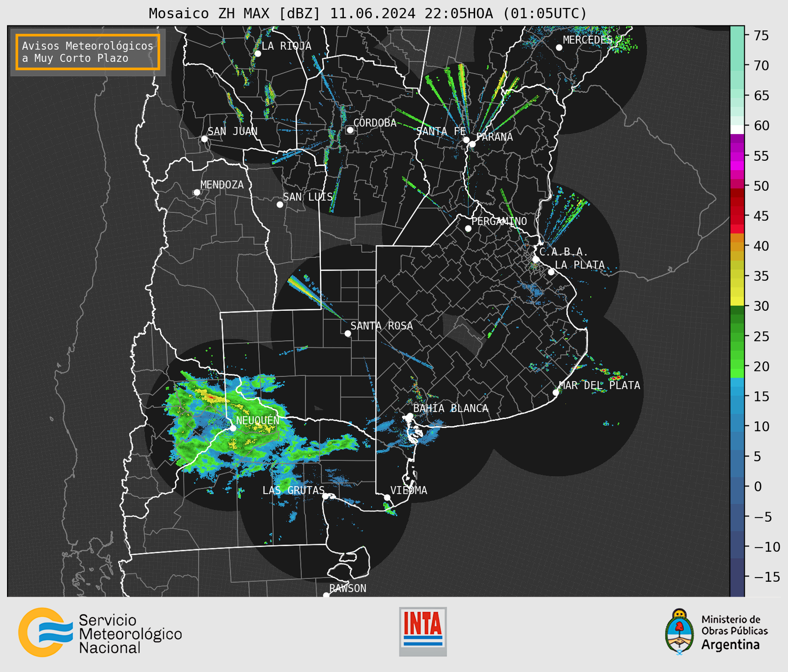
Task: Click the 50 value on the dBZ scale
Action: point(761,186)
